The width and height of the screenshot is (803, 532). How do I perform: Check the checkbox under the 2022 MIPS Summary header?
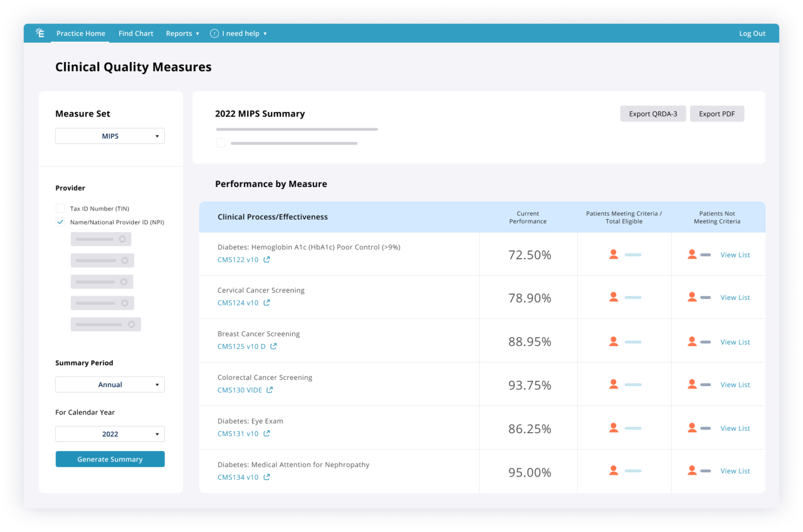(220, 142)
